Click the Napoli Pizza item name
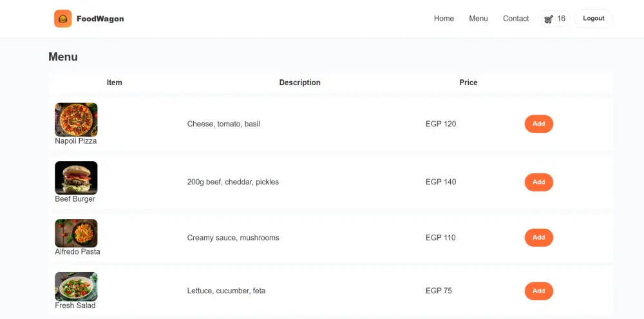 pos(76,141)
